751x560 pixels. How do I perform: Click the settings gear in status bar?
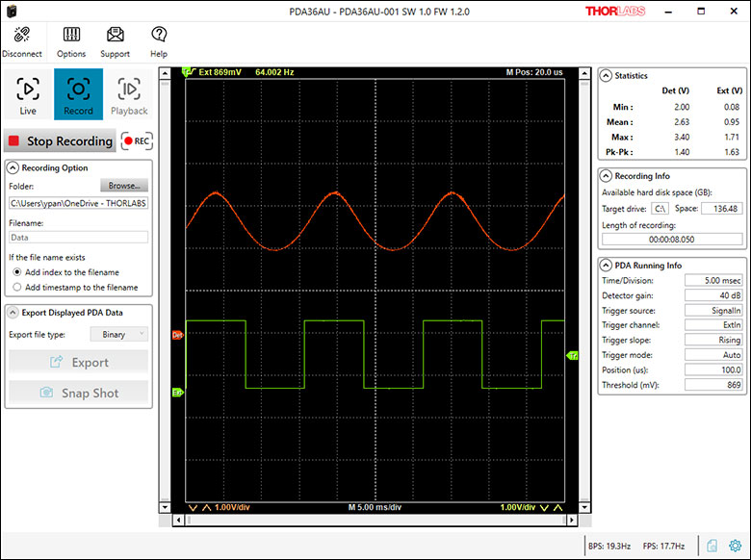tap(735, 546)
